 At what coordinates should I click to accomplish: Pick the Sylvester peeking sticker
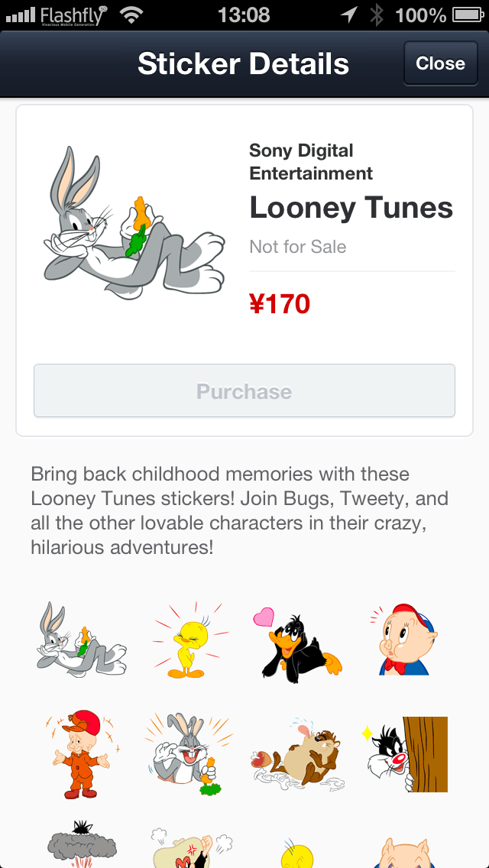tap(403, 754)
